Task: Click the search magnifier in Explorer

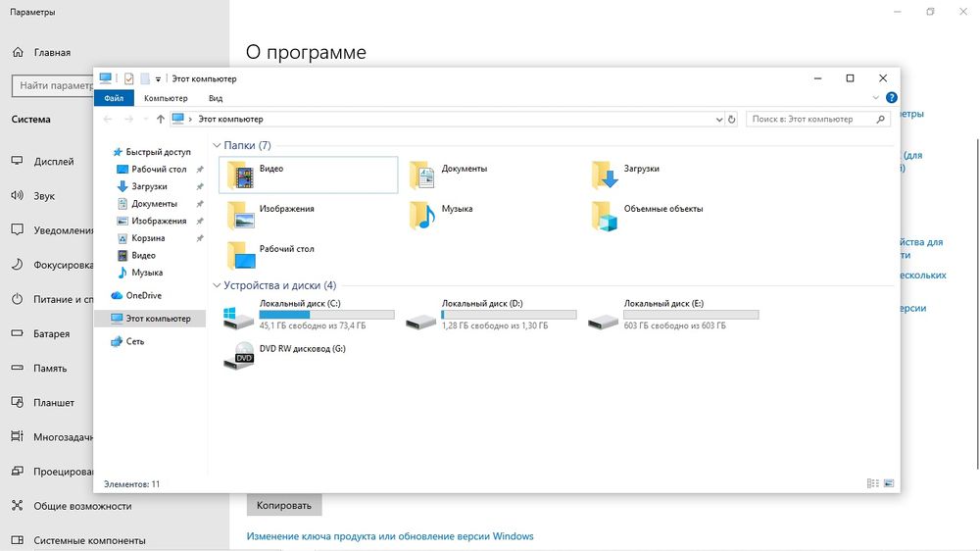Action: point(881,119)
